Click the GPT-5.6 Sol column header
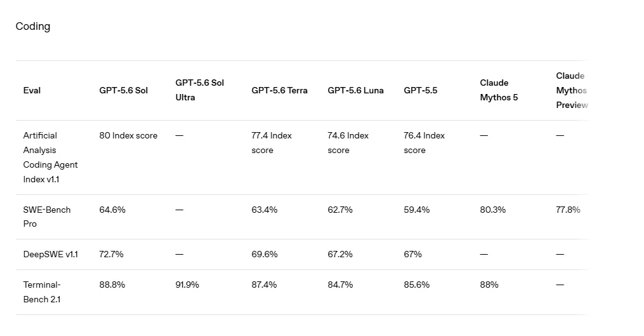Viewport: 644px width, 336px height. click(x=123, y=90)
